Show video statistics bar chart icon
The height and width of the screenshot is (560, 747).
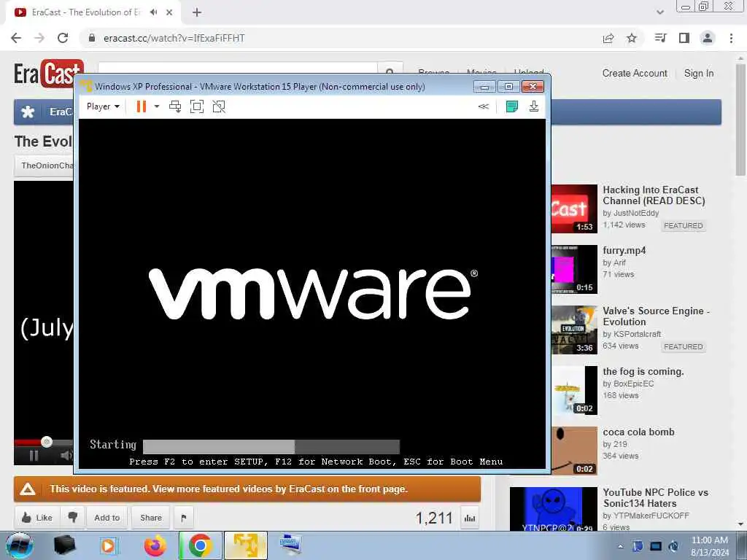470,518
